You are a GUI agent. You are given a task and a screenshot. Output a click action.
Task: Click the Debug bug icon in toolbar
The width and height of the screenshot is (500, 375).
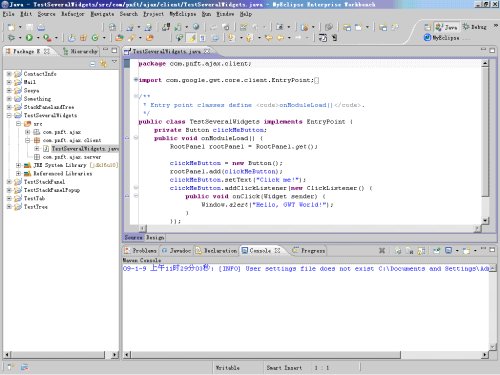pyautogui.click(x=11, y=38)
